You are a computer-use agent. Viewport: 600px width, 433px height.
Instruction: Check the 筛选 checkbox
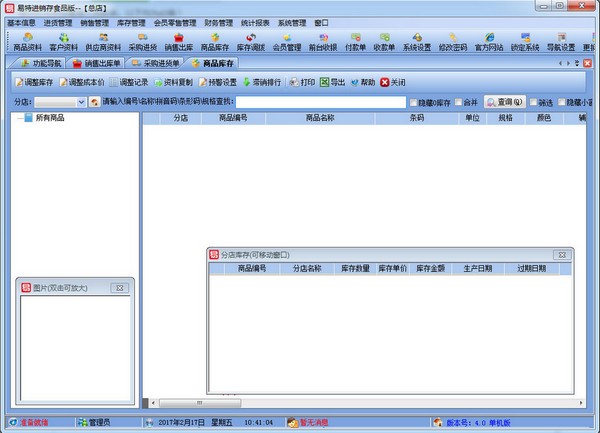click(x=533, y=102)
